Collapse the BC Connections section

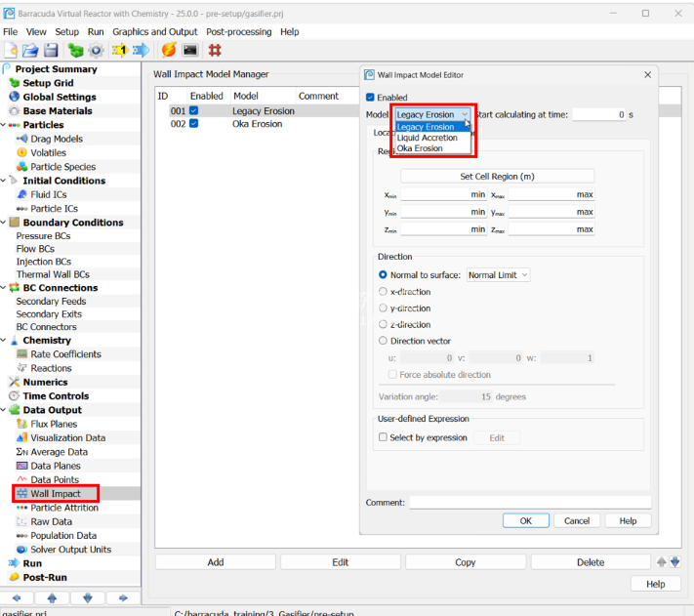click(4, 288)
